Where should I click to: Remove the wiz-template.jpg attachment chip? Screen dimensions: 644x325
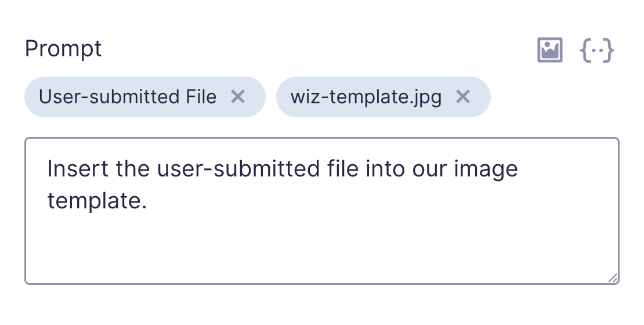click(x=463, y=97)
